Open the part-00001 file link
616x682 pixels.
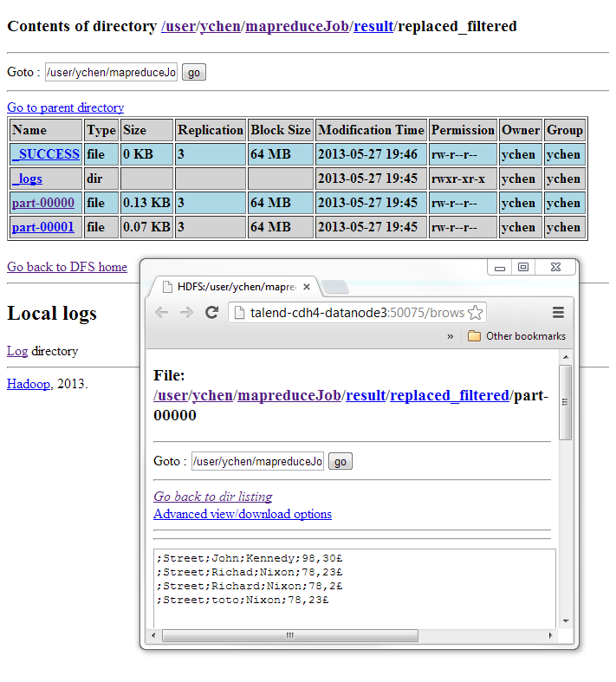[42, 227]
